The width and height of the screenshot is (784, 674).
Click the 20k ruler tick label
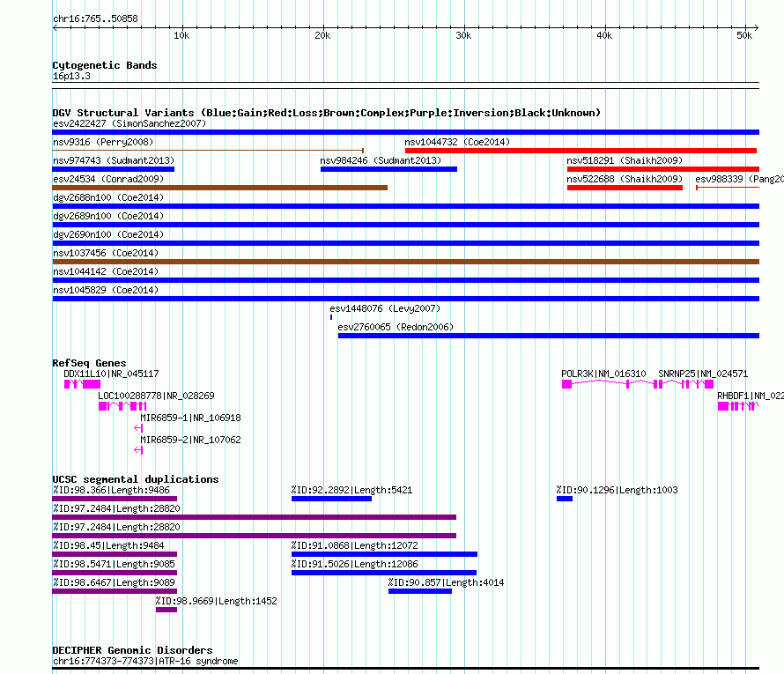pos(322,35)
